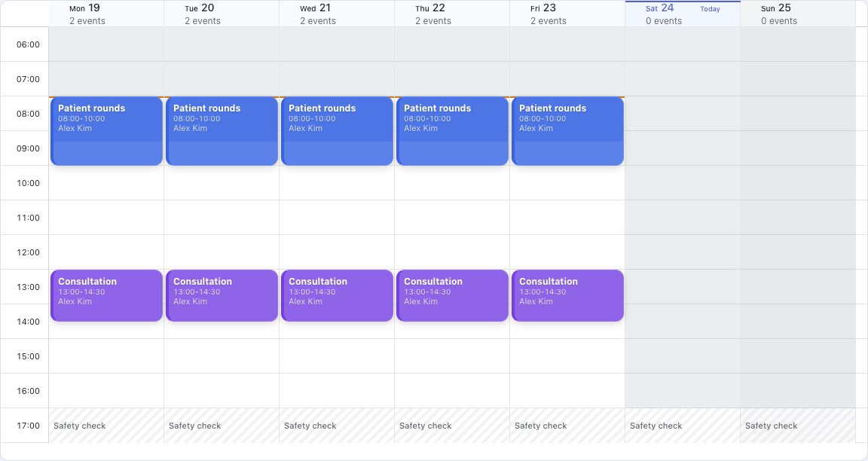Open Wednesday's Consultation event
The height and width of the screenshot is (461, 868).
pyautogui.click(x=337, y=295)
